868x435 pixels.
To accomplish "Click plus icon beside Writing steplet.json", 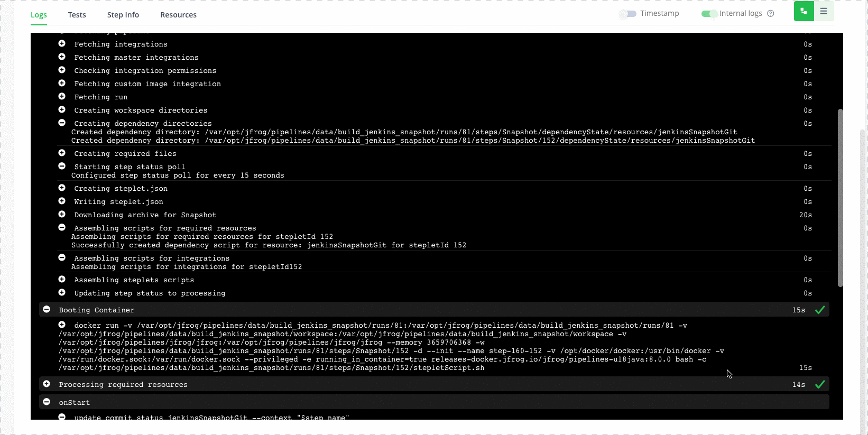I will tap(62, 201).
